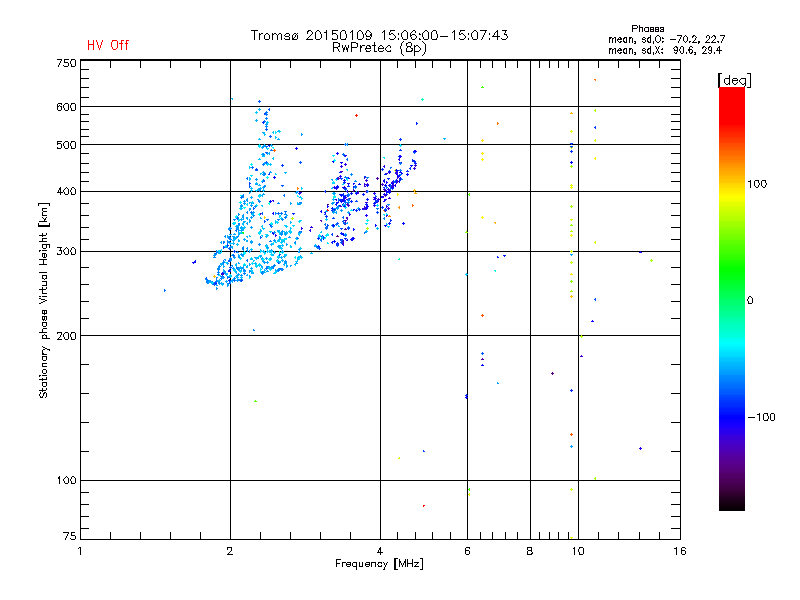Click the '[deg]' colorbar unit label
Image resolution: width=800 pixels, height=600 pixels.
point(734,80)
